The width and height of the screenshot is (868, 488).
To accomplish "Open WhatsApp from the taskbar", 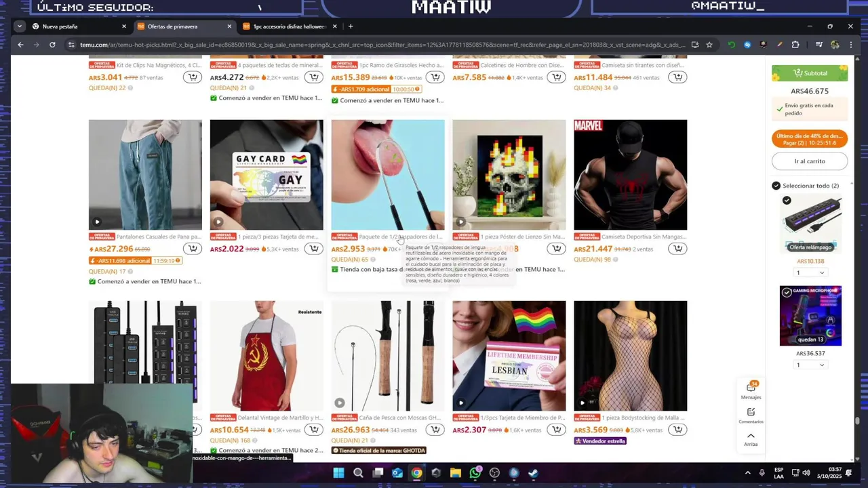I will tap(475, 473).
